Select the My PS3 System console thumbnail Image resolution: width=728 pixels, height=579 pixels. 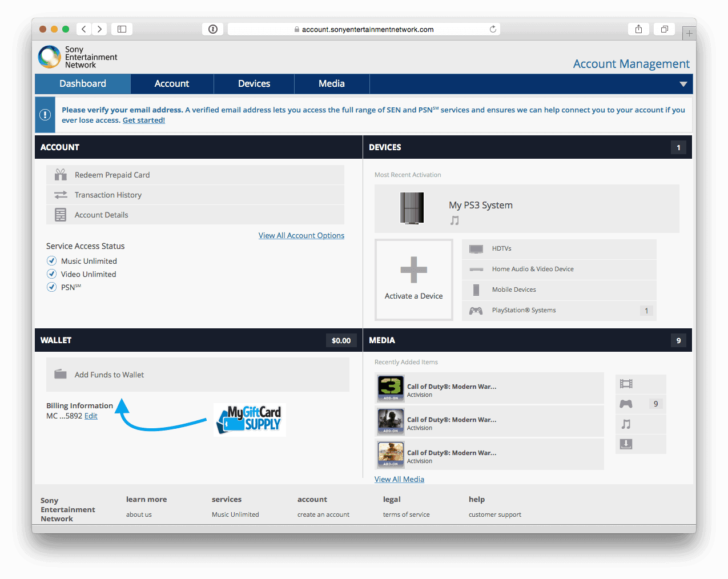(x=412, y=208)
